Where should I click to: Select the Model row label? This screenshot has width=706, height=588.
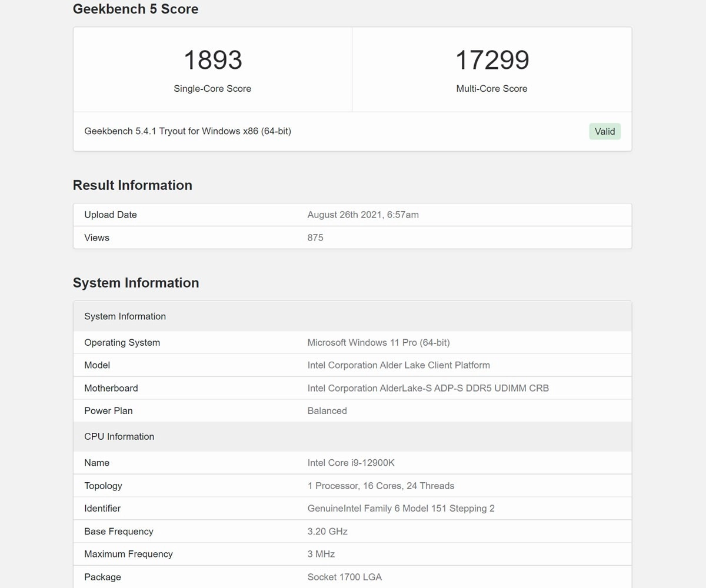97,365
